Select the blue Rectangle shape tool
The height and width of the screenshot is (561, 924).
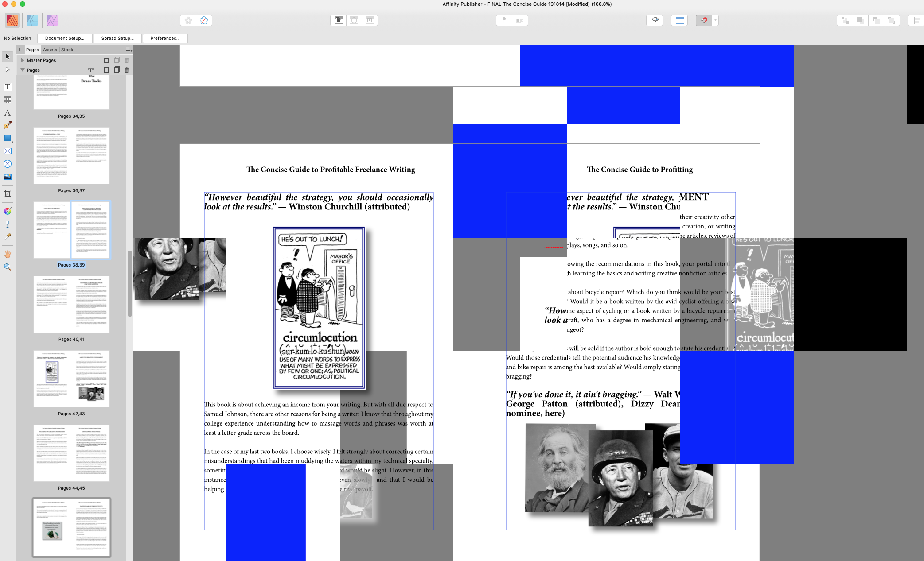click(x=8, y=138)
